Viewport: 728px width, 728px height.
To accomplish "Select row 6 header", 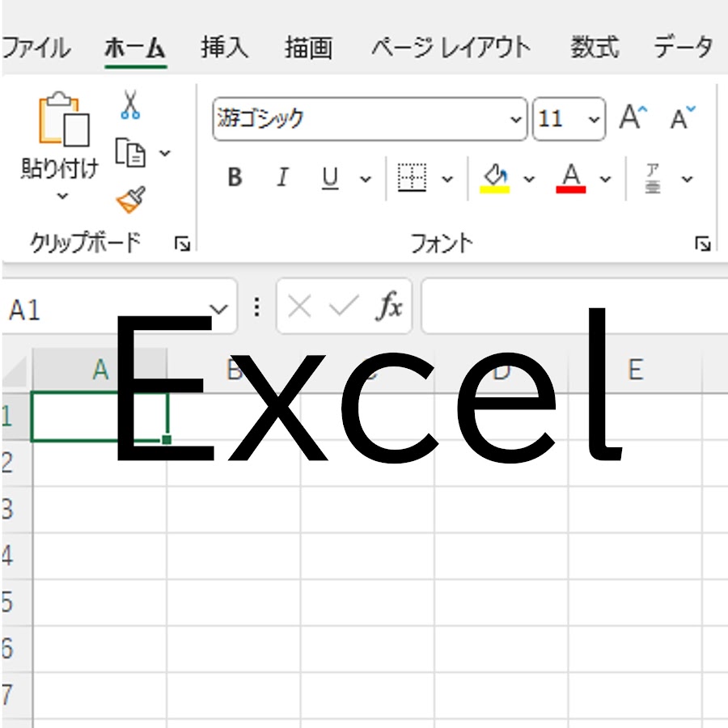I will point(16,649).
